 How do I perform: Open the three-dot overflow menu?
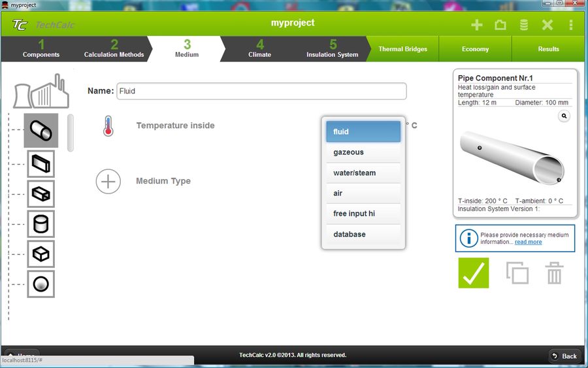coord(571,25)
